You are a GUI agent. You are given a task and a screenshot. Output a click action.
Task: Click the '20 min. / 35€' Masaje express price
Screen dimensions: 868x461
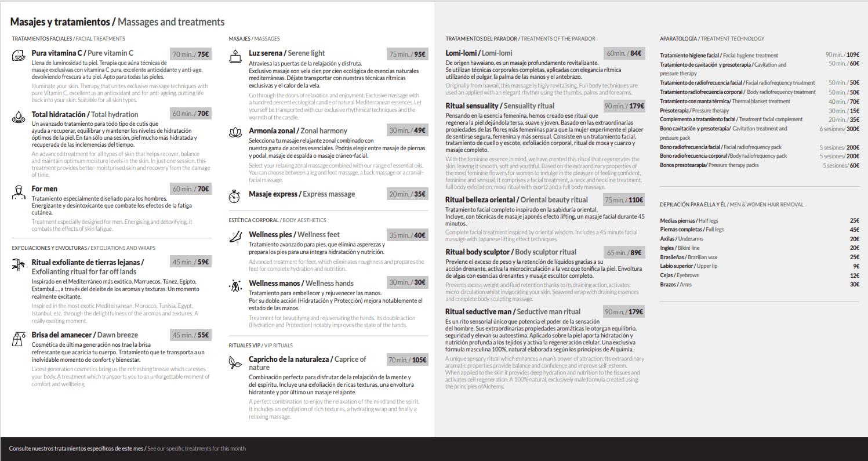[408, 194]
